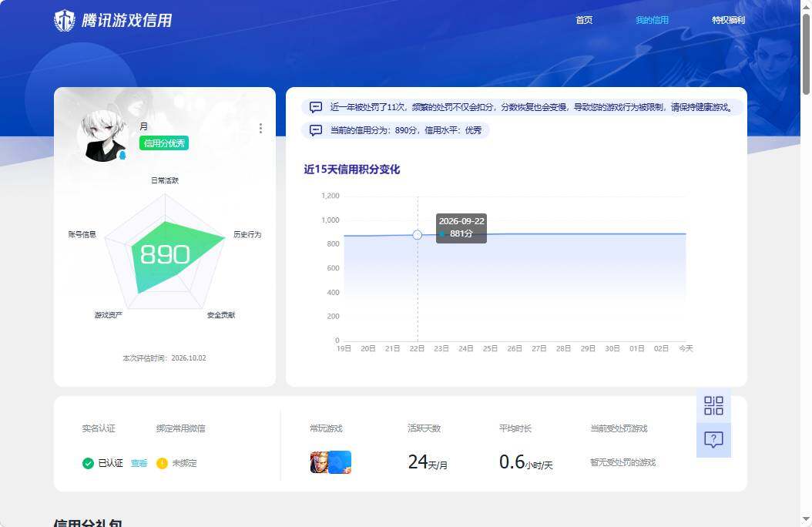Click the 当前受处罚游戏 label
This screenshot has width=812, height=527.
[x=619, y=428]
